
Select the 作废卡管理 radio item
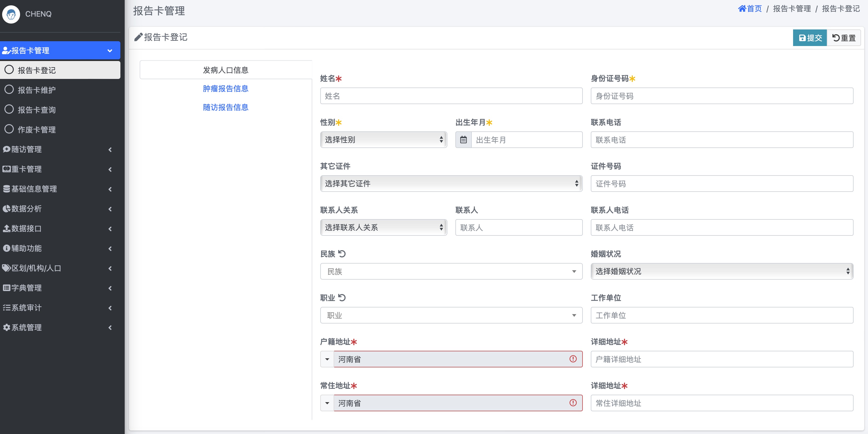(36, 130)
